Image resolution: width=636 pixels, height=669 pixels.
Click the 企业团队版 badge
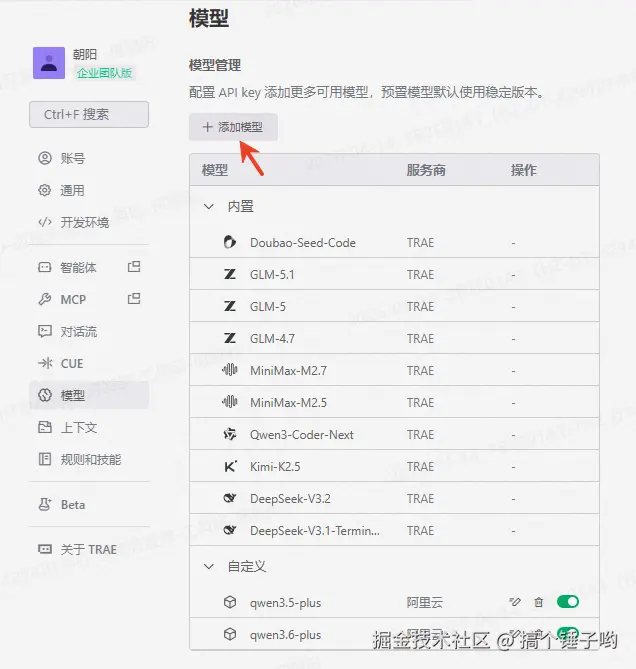[x=105, y=73]
